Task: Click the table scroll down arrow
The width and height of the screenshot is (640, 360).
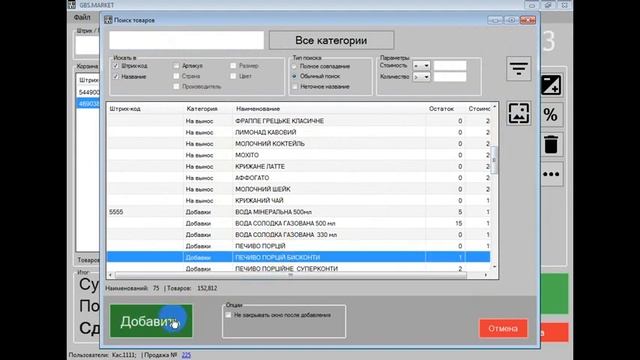Action: (494, 267)
